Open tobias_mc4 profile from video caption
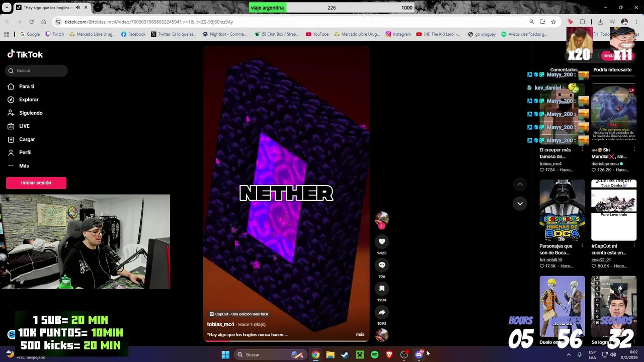 (221, 324)
